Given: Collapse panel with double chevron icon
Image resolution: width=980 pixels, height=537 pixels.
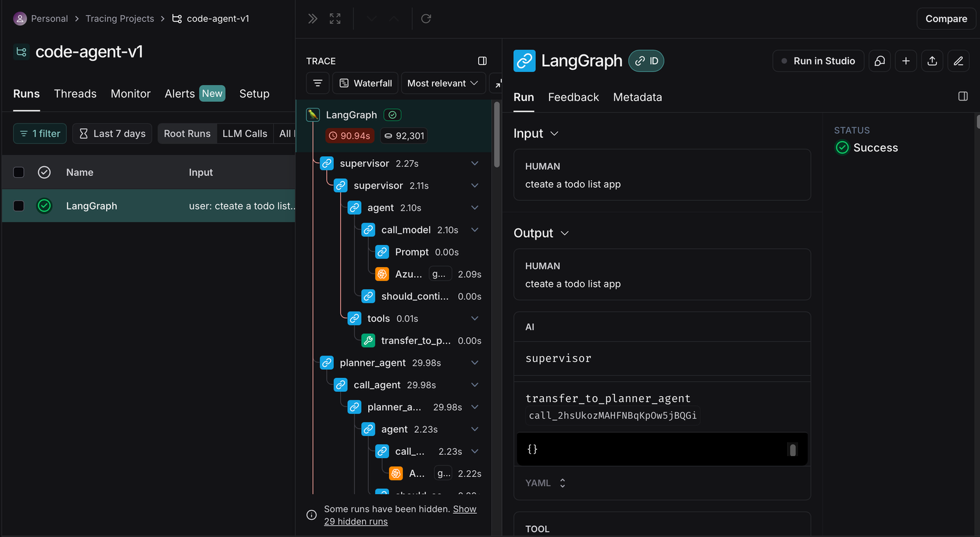Looking at the screenshot, I should click(313, 19).
